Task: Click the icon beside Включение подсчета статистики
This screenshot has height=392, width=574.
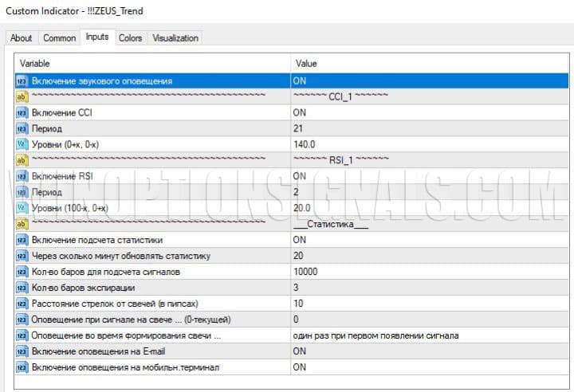Action: pyautogui.click(x=22, y=240)
